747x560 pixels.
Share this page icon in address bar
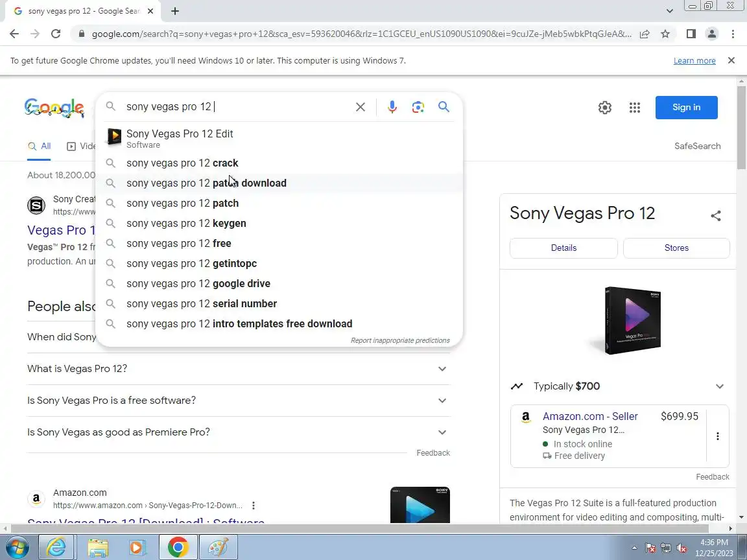click(645, 34)
